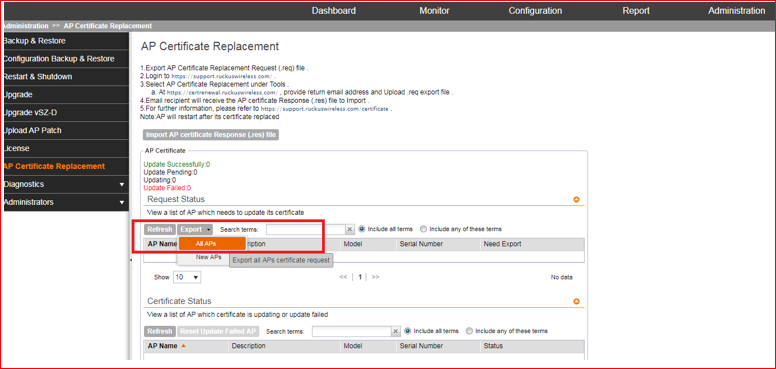Sort by AP Name ascending arrow in Certificate Status
The height and width of the screenshot is (369, 776).
(184, 346)
